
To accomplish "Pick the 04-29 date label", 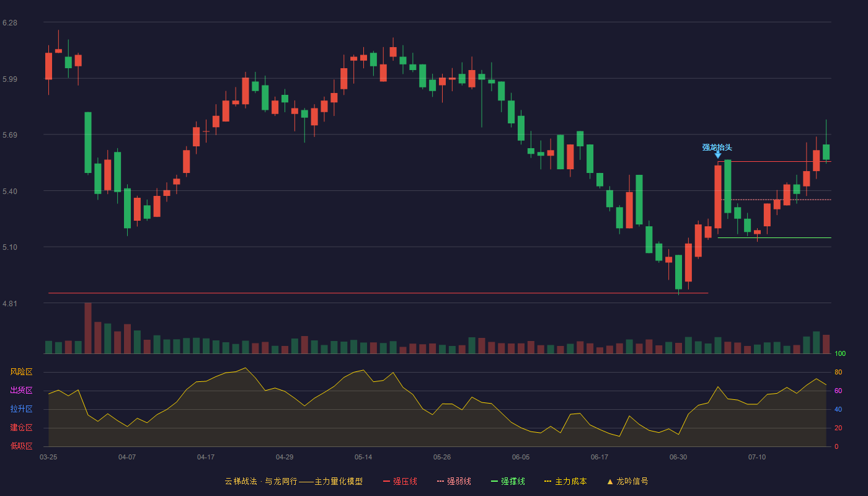I will (x=285, y=457).
